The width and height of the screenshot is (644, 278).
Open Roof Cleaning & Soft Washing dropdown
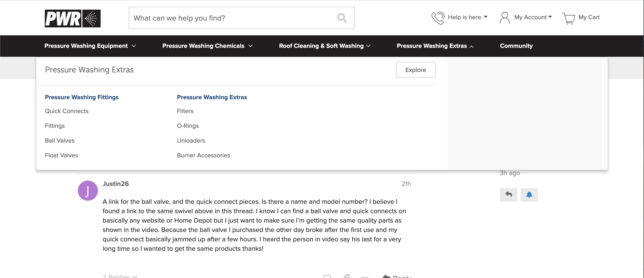pos(324,46)
